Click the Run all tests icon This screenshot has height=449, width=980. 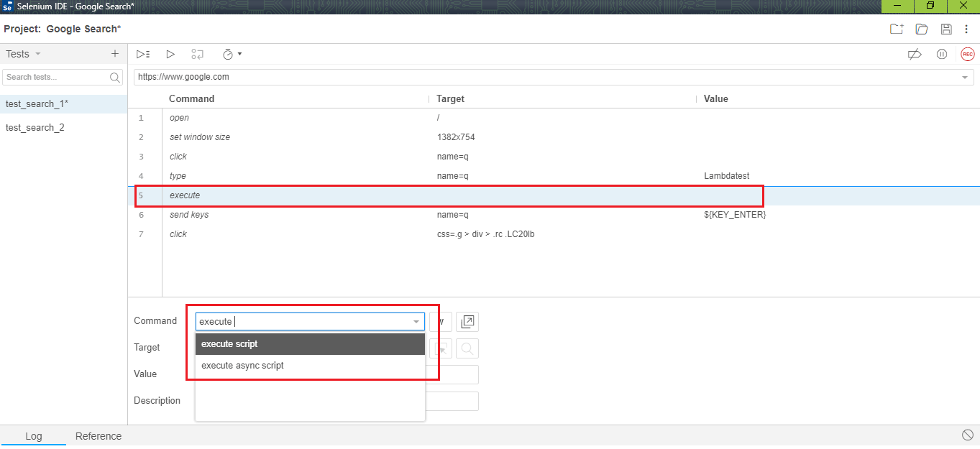coord(143,54)
